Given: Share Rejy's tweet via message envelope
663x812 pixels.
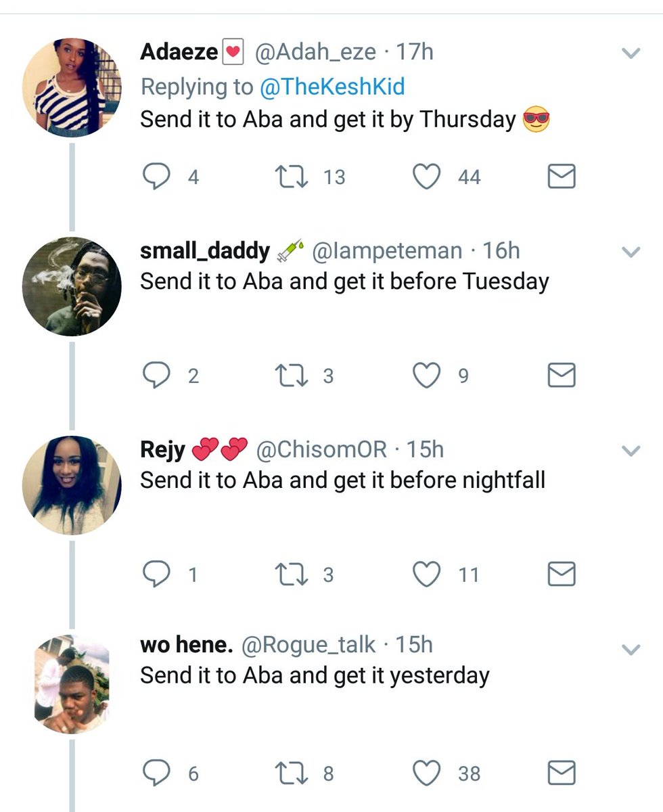Looking at the screenshot, I should (x=561, y=574).
